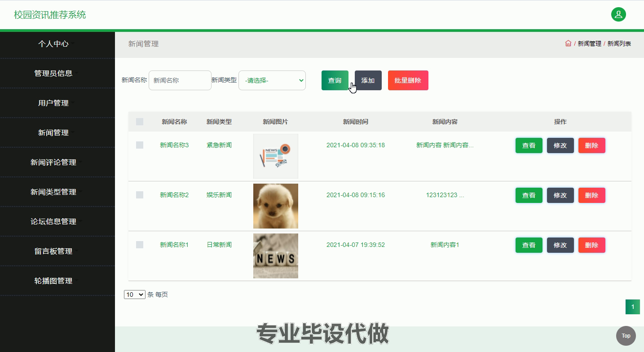
Task: Click the 娱乐新闻 type cell
Action: (x=219, y=195)
